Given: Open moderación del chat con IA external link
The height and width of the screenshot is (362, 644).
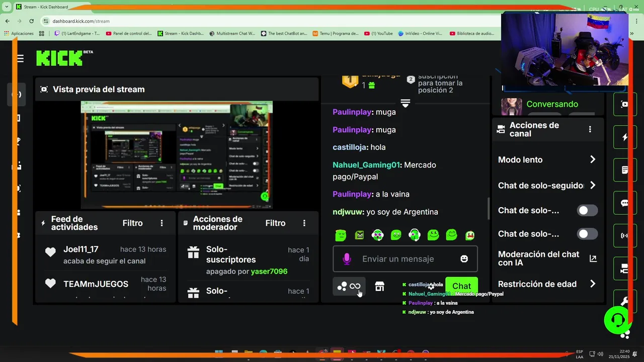Looking at the screenshot, I should click(x=593, y=258).
